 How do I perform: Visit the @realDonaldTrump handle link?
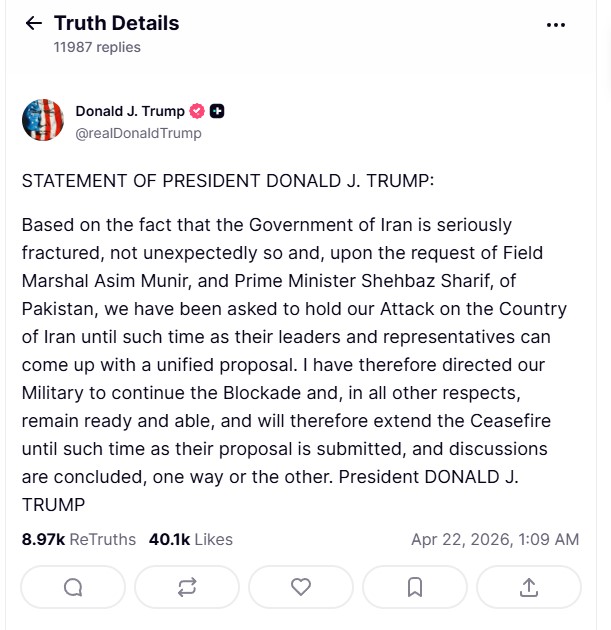(138, 133)
